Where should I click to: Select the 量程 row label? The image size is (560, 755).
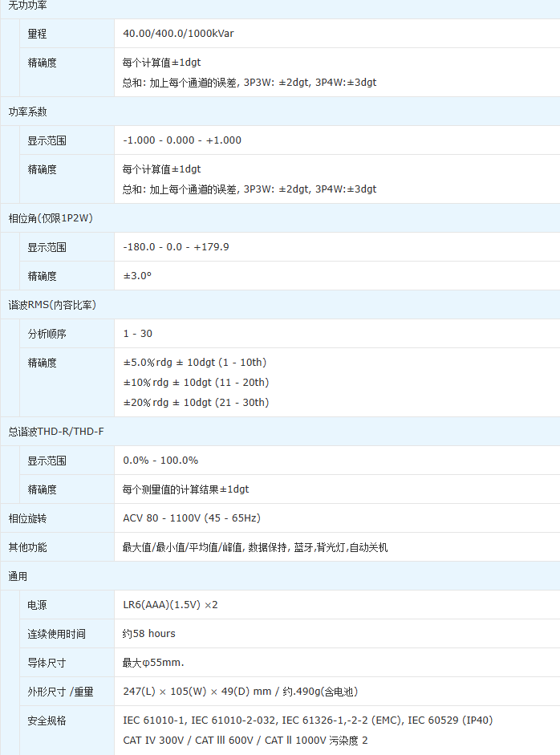(x=37, y=34)
